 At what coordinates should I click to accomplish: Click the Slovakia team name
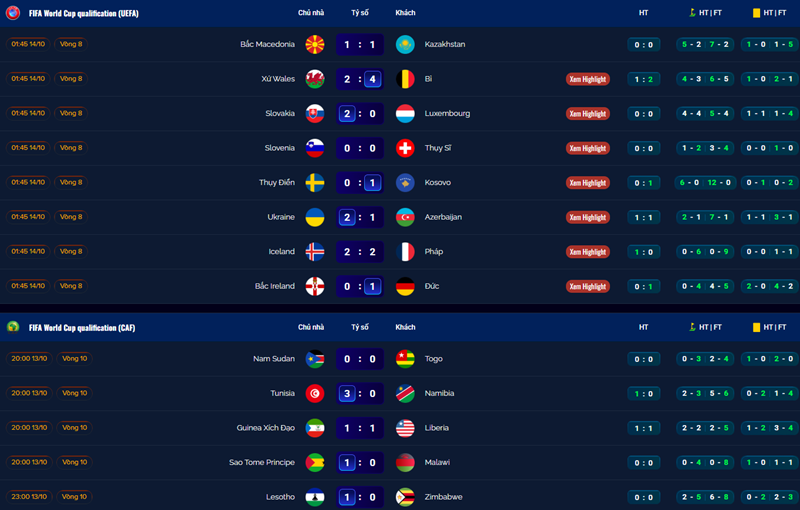tap(280, 113)
